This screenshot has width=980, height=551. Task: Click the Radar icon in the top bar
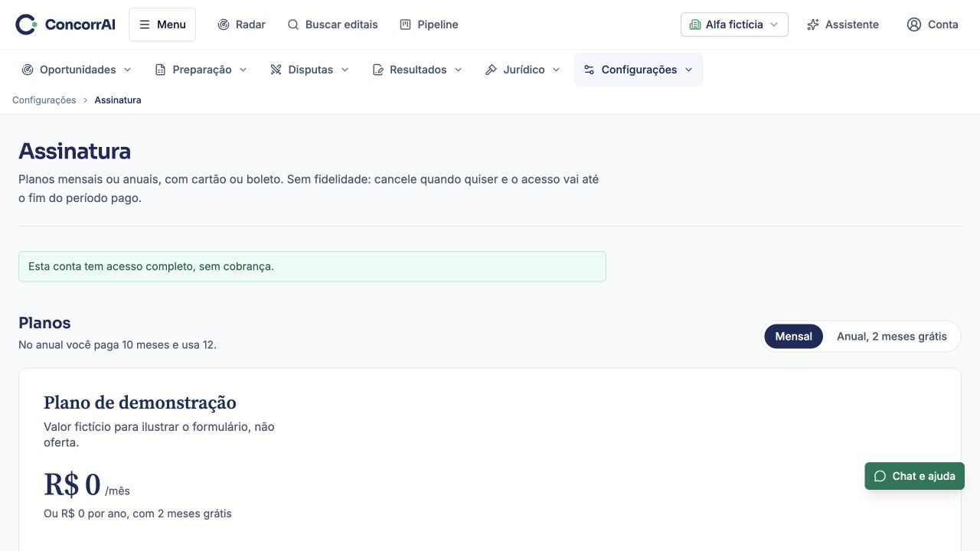click(224, 24)
